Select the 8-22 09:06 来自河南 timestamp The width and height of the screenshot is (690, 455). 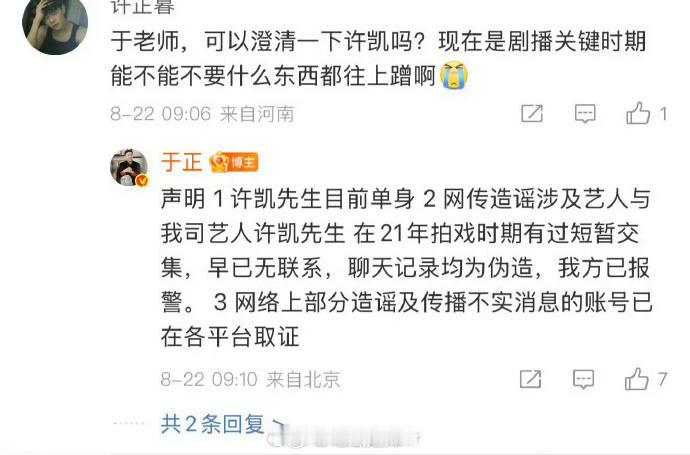(x=202, y=114)
